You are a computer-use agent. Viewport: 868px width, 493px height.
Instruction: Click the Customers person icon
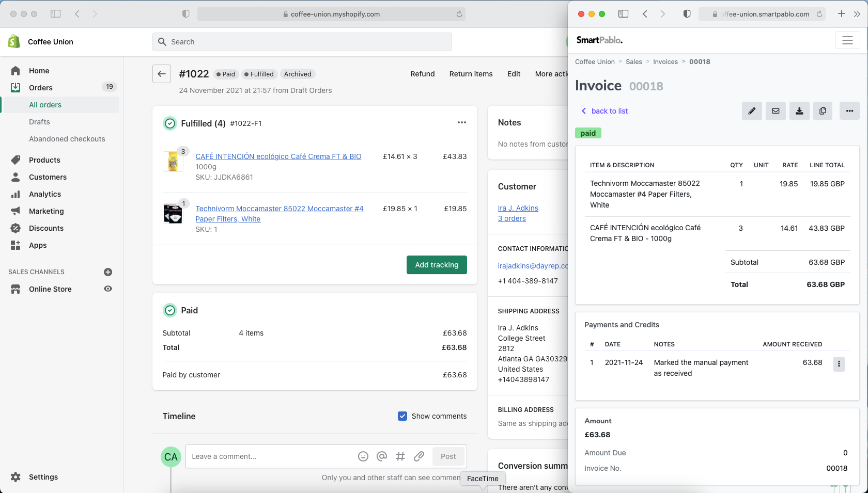(16, 177)
